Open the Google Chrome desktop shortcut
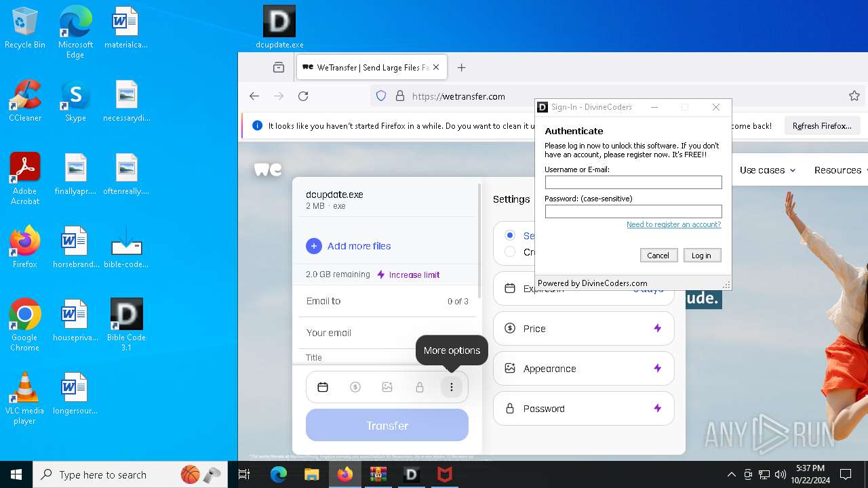Viewport: 868px width, 488px height. [x=24, y=325]
